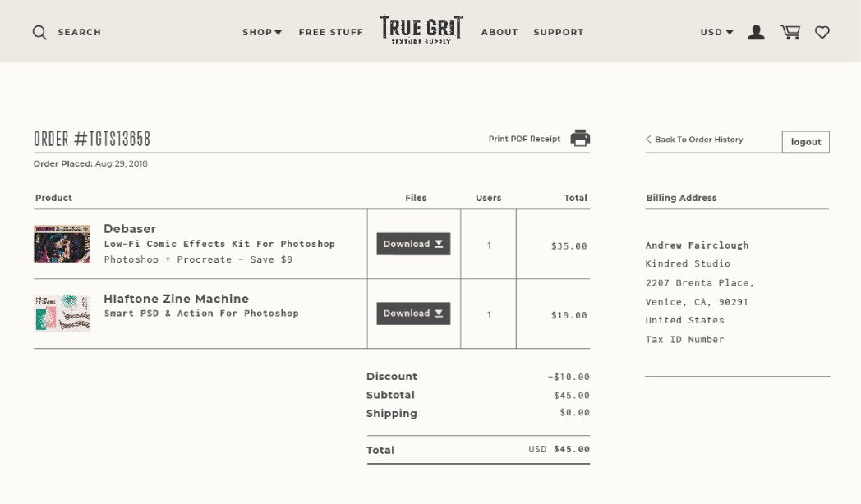Click the printer icon for PDF receipt
The height and width of the screenshot is (504, 861).
pos(580,139)
